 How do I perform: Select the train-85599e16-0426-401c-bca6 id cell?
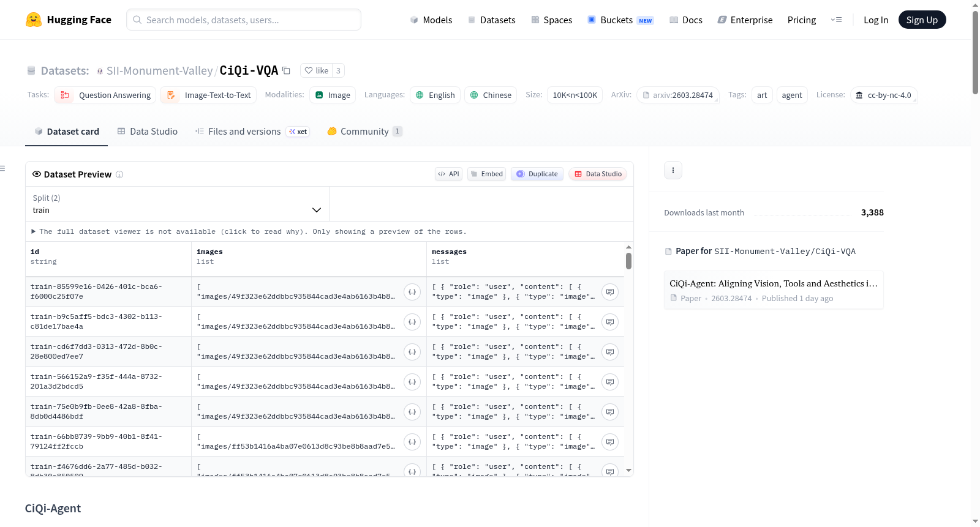108,291
